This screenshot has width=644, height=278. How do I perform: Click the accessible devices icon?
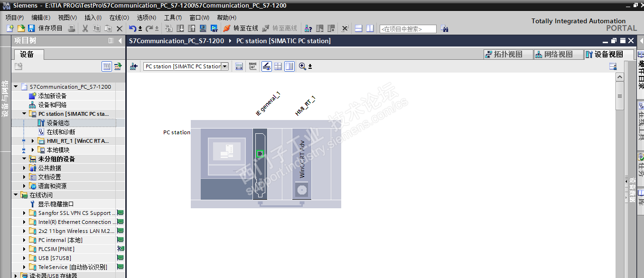tap(308, 28)
